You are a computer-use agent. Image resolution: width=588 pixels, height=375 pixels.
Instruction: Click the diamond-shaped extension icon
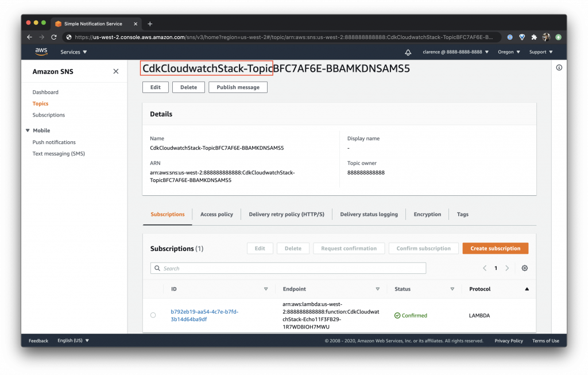(x=522, y=37)
